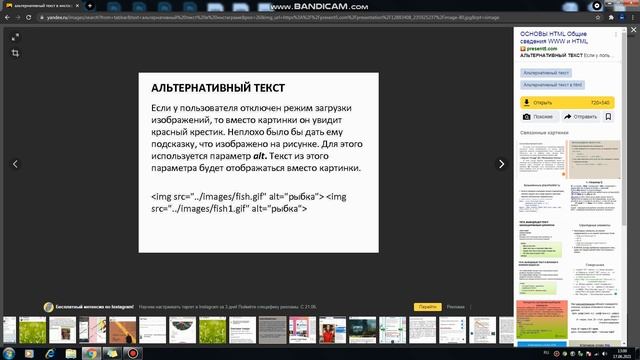
Task: Open the present5.com source link
Action: click(541, 49)
